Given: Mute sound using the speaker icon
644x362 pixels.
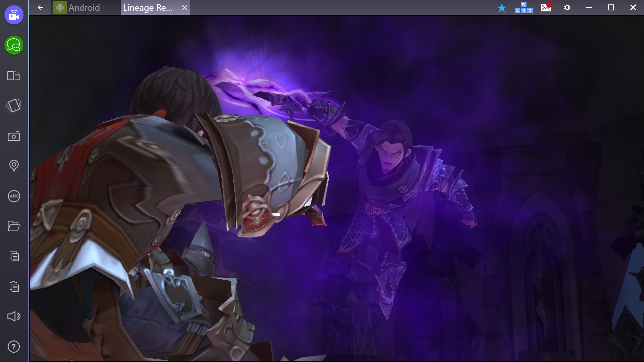Looking at the screenshot, I should click(x=14, y=316).
